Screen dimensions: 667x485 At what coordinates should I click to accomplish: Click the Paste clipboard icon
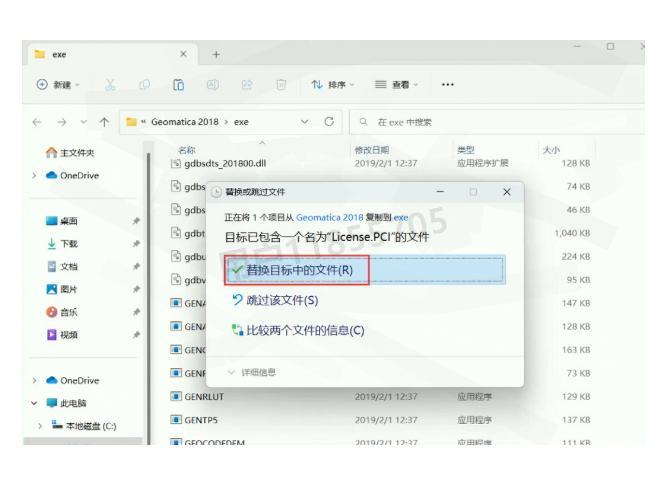[178, 85]
